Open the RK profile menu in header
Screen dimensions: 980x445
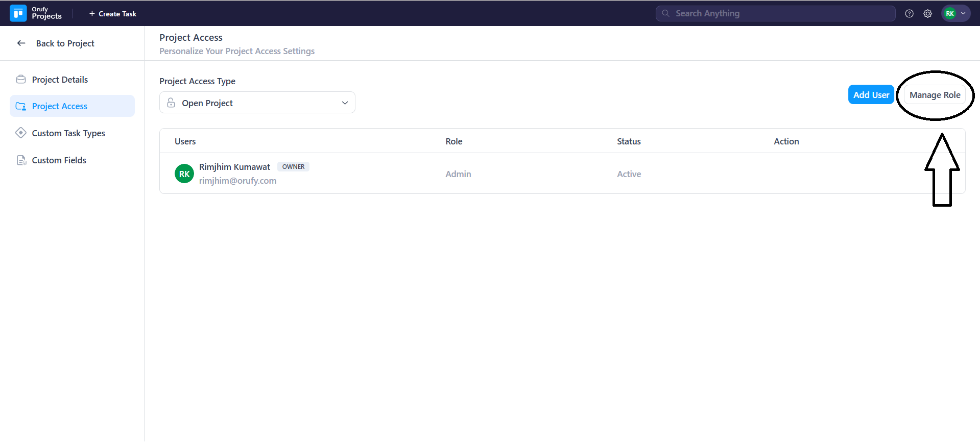955,14
